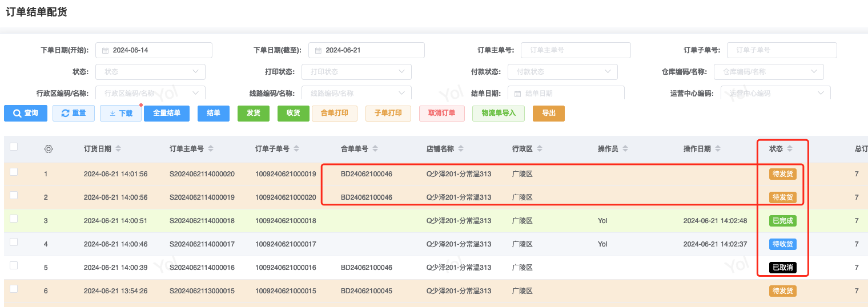868x307 pixels.
Task: Click the orange 导出 export button
Action: (x=548, y=113)
